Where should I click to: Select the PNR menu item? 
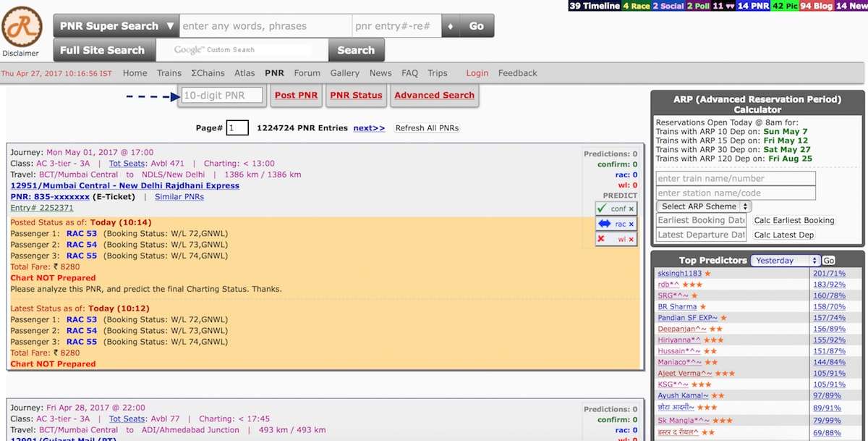point(275,73)
